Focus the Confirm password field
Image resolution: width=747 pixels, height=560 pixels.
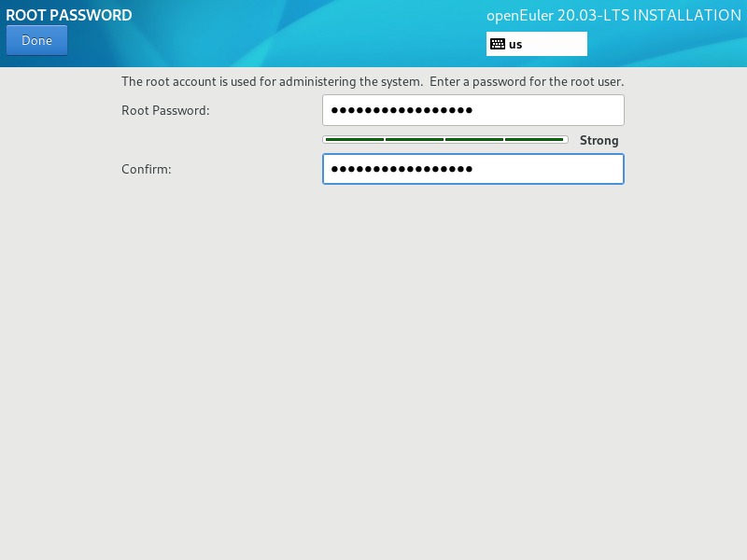point(473,169)
